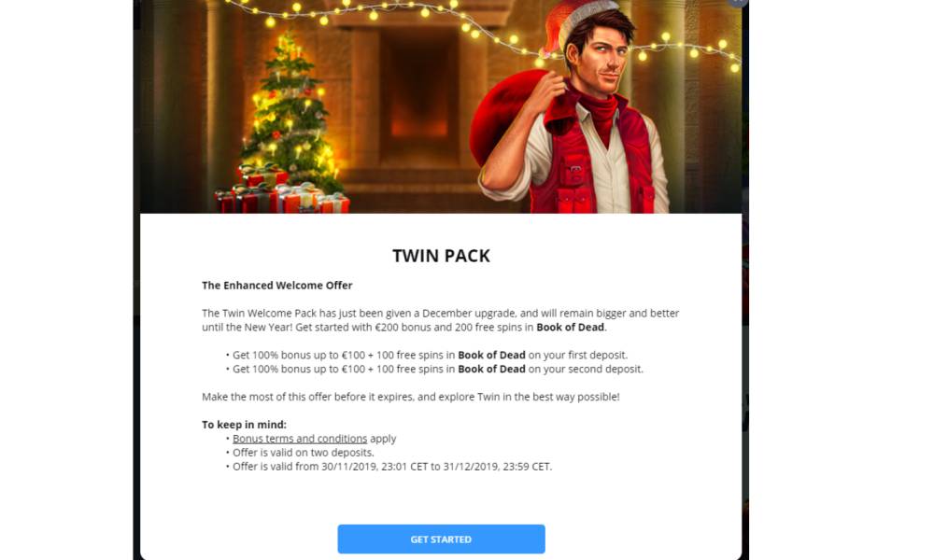The image size is (934, 560).
Task: Click the To keep in mind heading
Action: tap(244, 425)
